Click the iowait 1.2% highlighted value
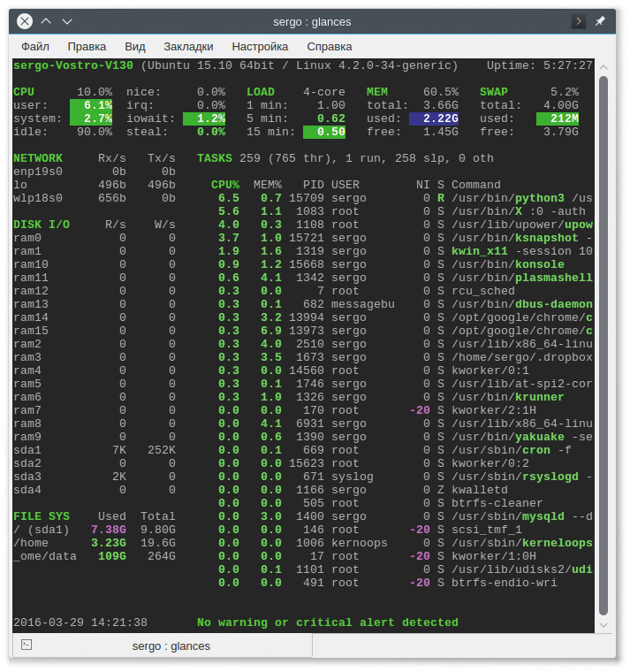 [x=204, y=118]
